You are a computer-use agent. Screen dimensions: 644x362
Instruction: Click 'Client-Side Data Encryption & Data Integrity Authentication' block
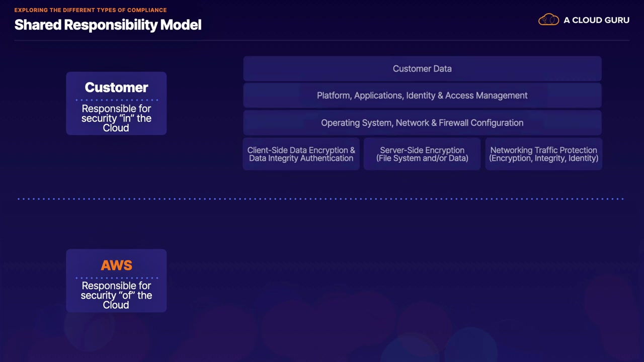coord(301,154)
